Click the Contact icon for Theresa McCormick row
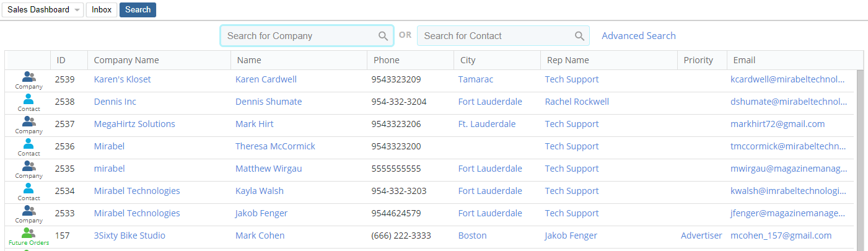868x251 pixels. (28, 144)
